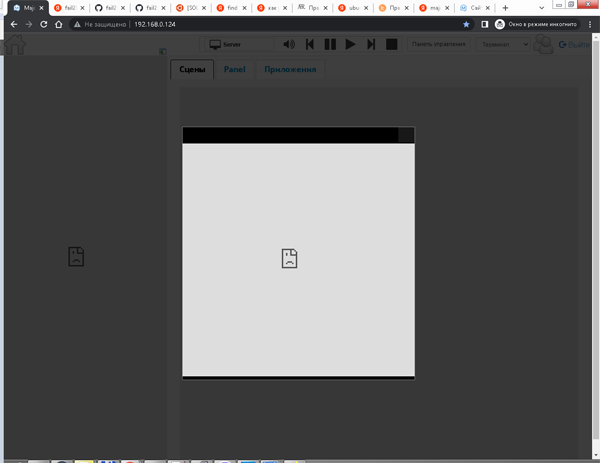The width and height of the screenshot is (600, 463).
Task: Switch to the Сцены tab
Action: click(x=192, y=70)
